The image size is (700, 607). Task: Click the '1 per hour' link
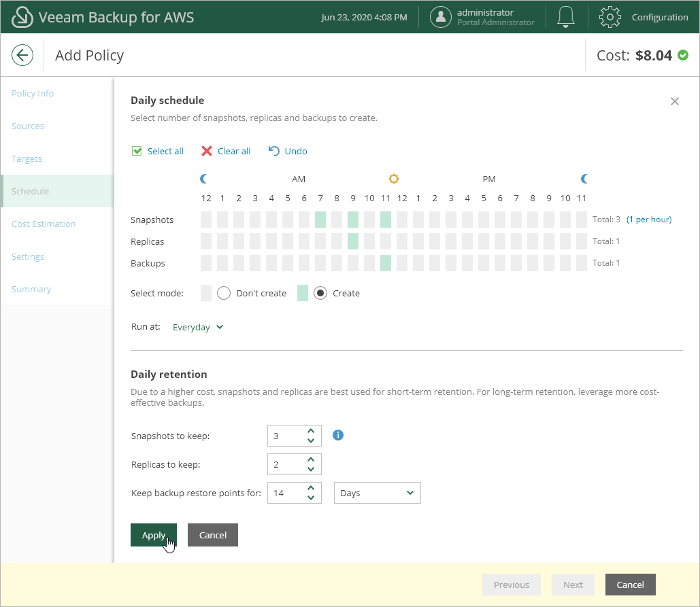[x=649, y=220]
